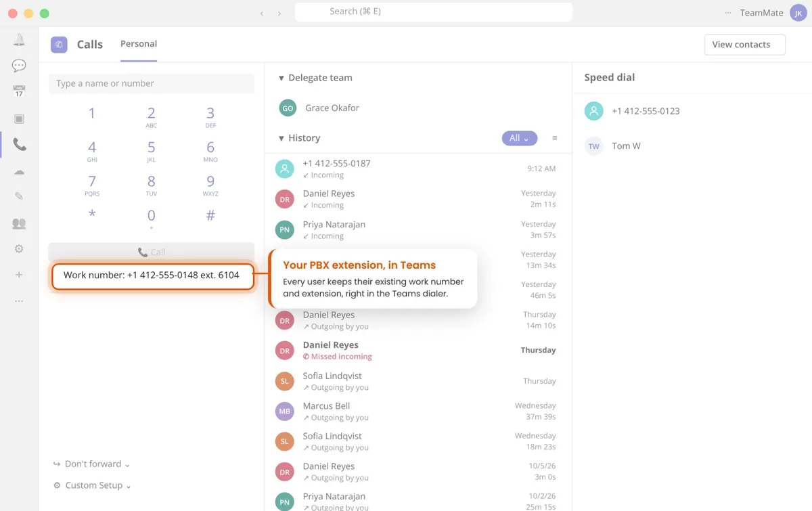This screenshot has width=812, height=511.
Task: Collapse the Delegate team section
Action: coord(281,79)
